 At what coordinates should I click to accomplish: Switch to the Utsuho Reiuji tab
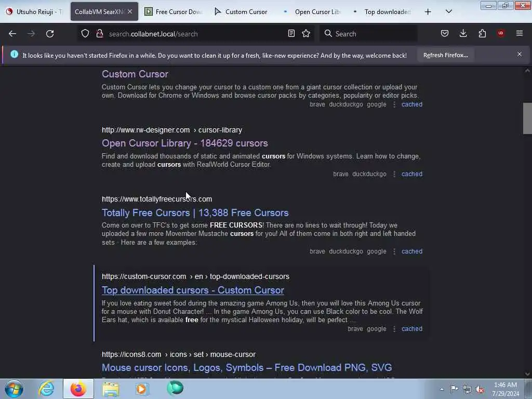pyautogui.click(x=34, y=11)
